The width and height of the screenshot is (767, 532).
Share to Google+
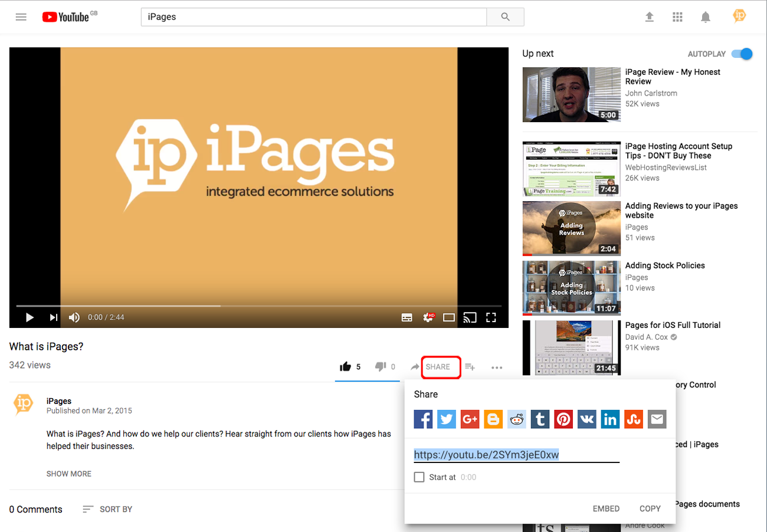click(x=470, y=419)
